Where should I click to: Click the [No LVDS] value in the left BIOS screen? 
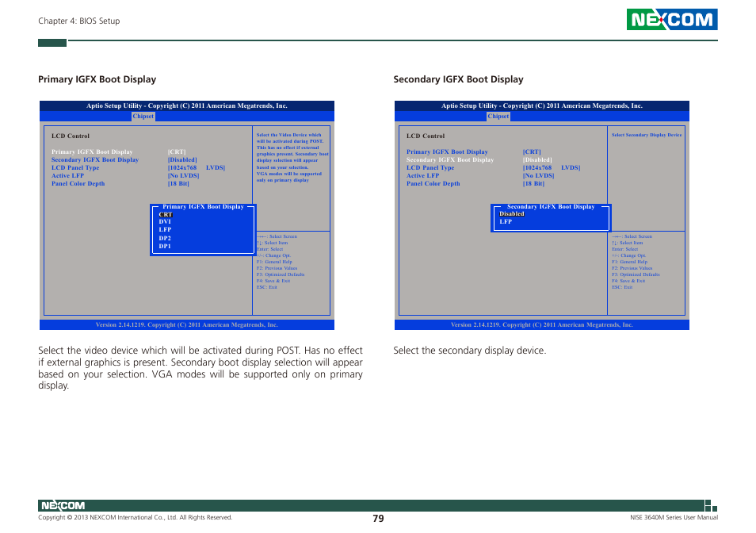(x=183, y=175)
